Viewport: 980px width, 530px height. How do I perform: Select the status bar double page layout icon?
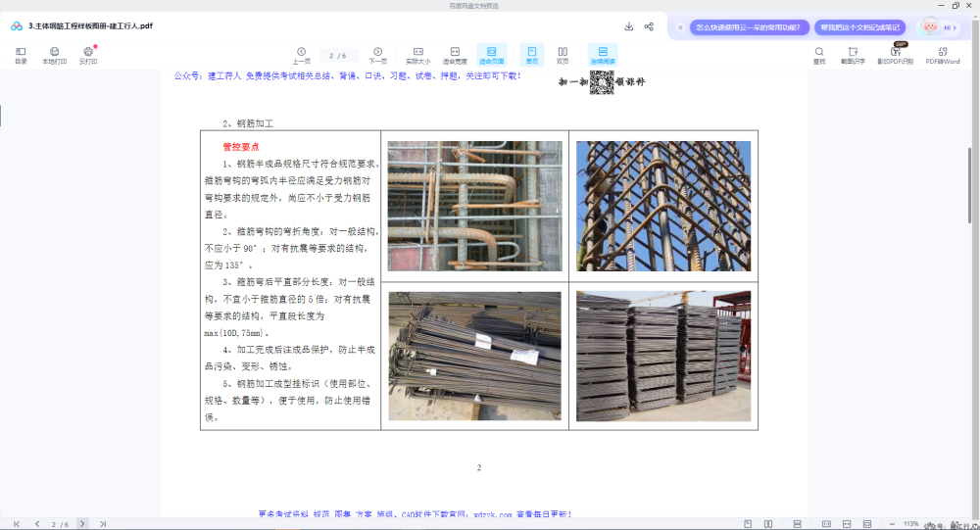click(768, 524)
